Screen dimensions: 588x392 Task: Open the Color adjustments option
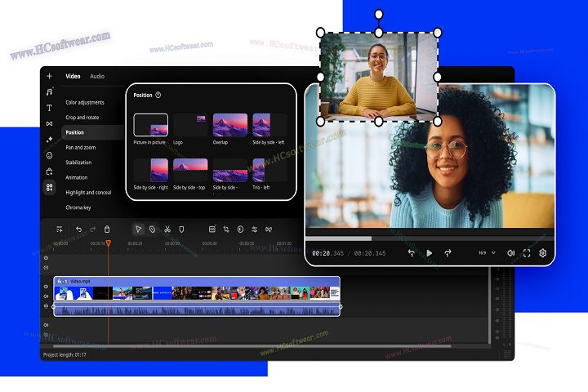tap(84, 103)
